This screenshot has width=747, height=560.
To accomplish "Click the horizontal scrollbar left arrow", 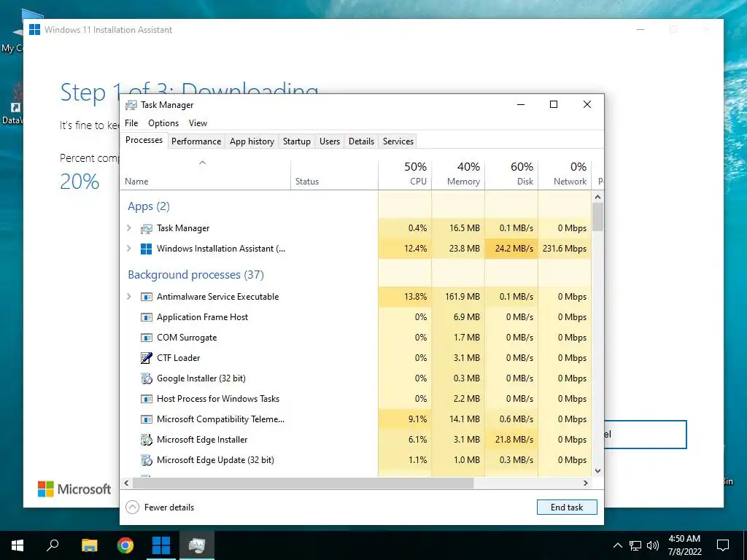I will 126,483.
